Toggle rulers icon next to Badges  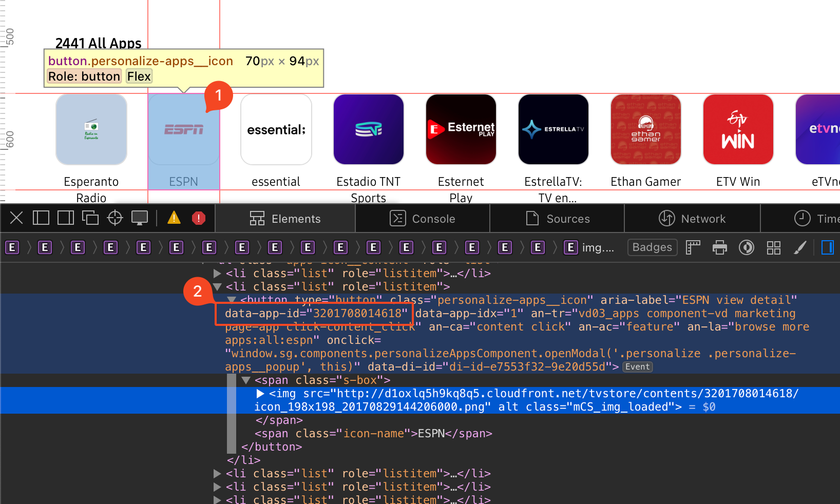pyautogui.click(x=693, y=248)
